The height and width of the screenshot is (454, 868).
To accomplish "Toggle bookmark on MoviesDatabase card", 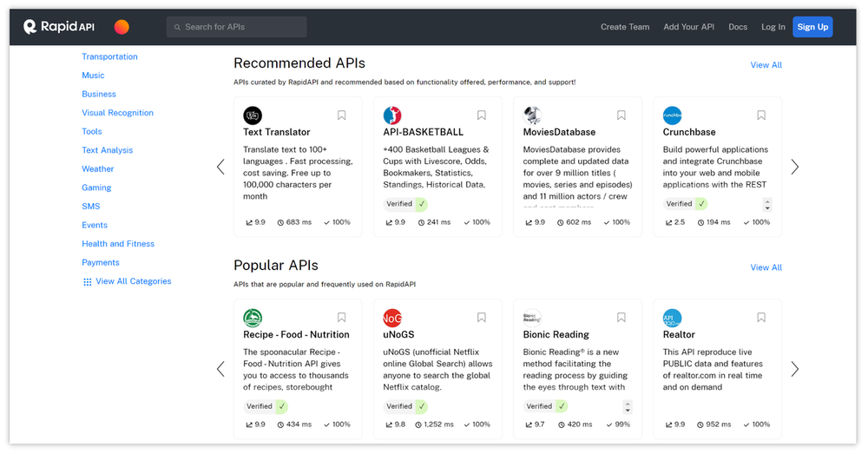I will pos(621,115).
